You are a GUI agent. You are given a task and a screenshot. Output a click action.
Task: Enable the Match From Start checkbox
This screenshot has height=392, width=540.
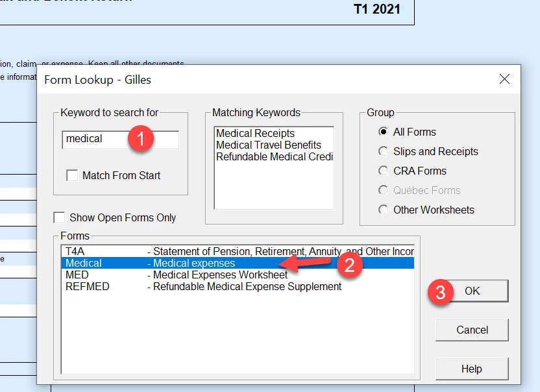72,175
